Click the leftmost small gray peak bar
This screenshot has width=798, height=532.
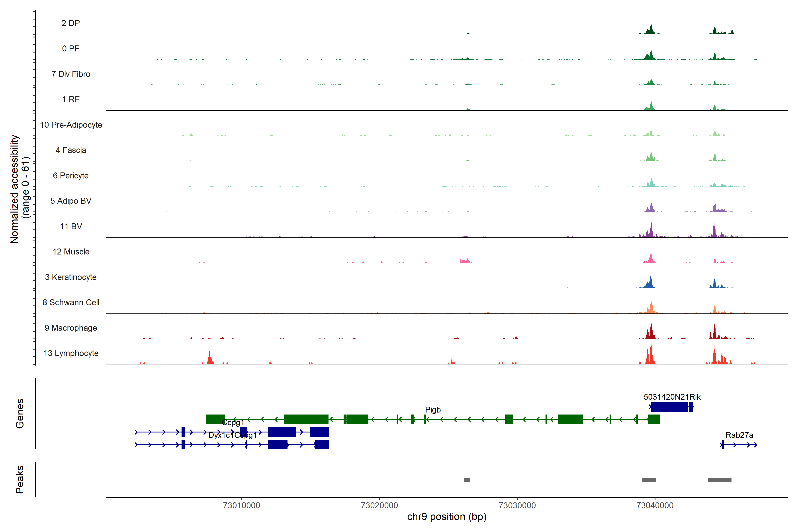(467, 480)
